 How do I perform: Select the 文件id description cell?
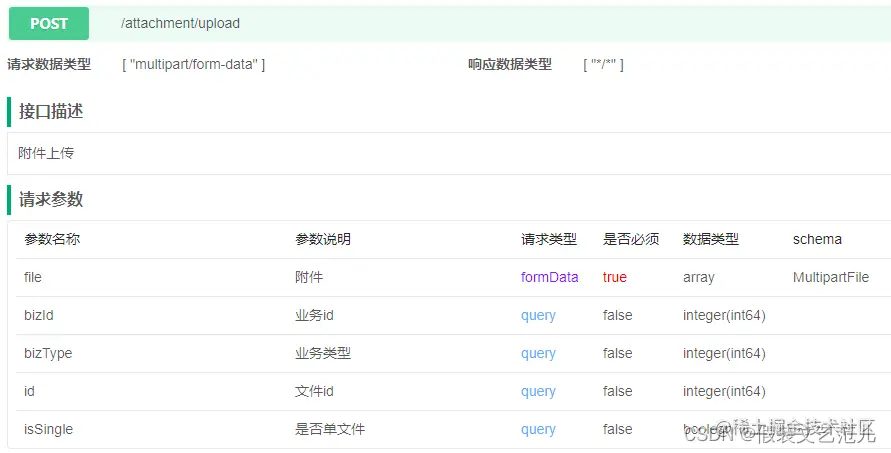314,392
